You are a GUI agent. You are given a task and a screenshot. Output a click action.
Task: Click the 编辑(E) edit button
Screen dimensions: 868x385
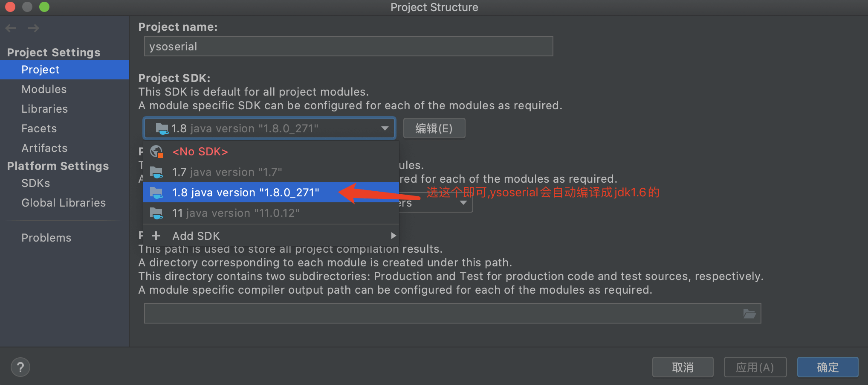pyautogui.click(x=434, y=128)
